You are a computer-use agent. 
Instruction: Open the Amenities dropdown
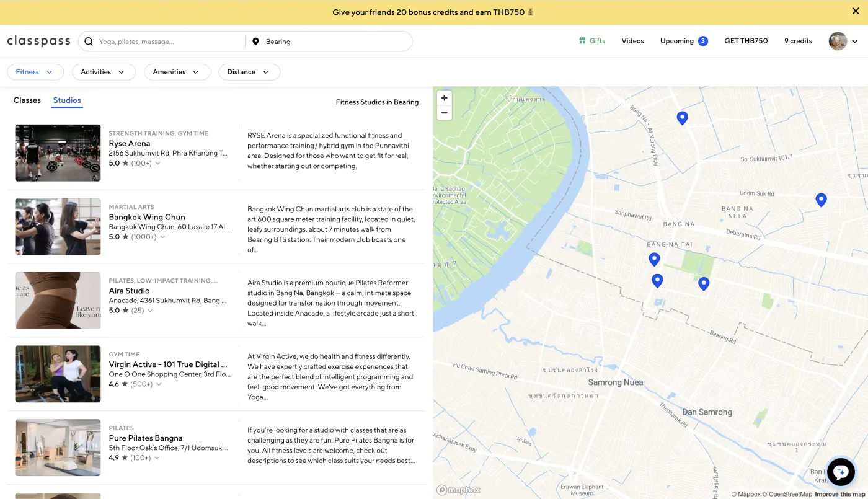pyautogui.click(x=177, y=72)
